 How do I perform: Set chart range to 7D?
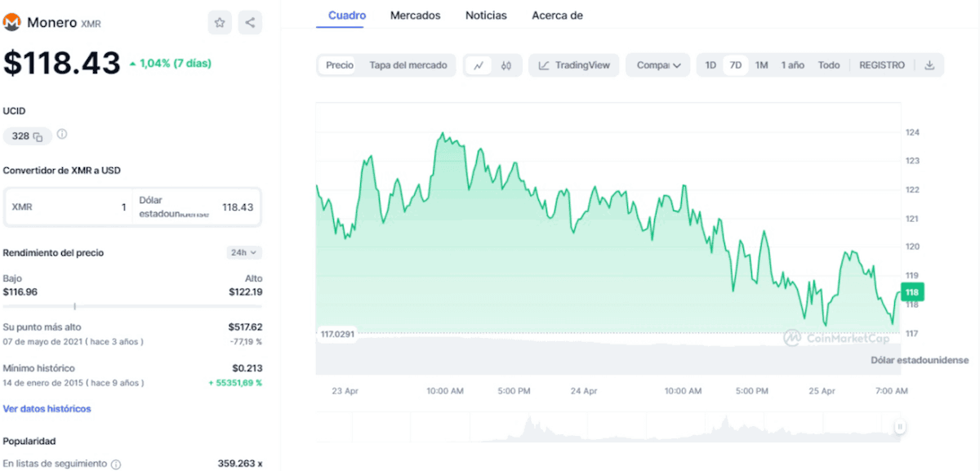click(736, 65)
